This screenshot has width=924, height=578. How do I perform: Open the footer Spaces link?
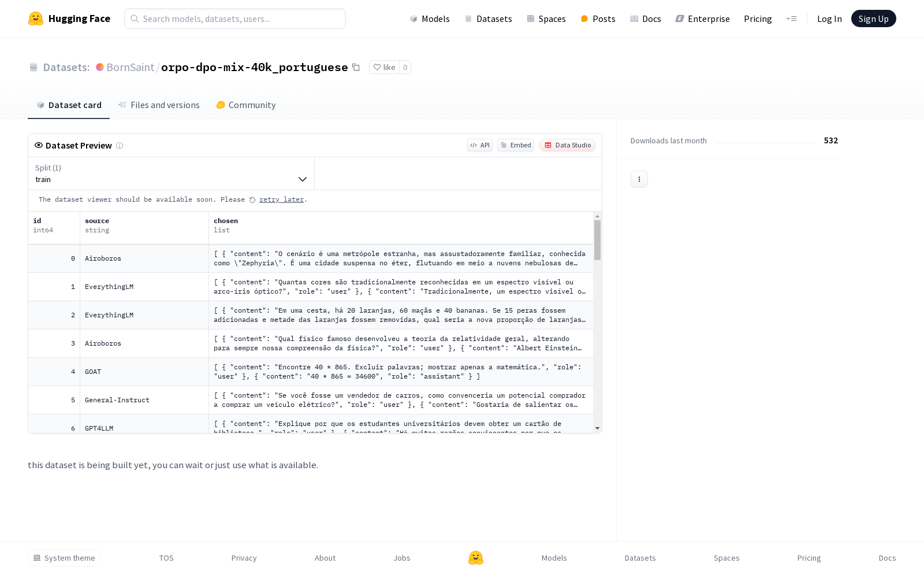tap(726, 558)
